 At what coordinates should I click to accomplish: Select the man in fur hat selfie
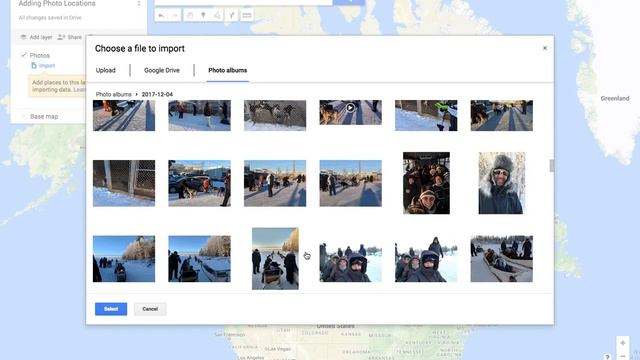pos(502,183)
